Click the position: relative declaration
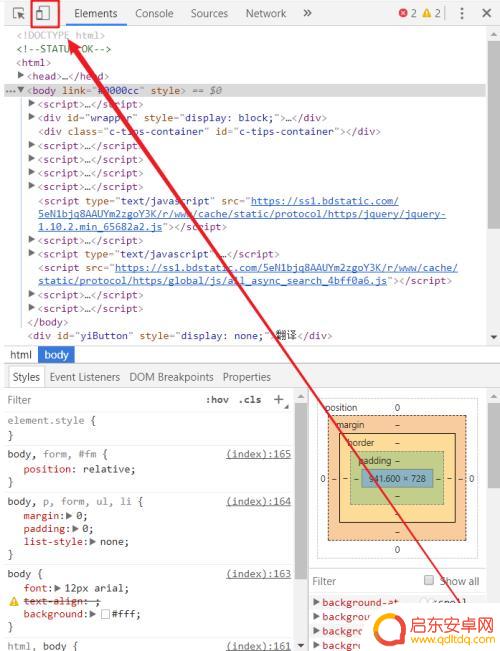 click(x=79, y=470)
